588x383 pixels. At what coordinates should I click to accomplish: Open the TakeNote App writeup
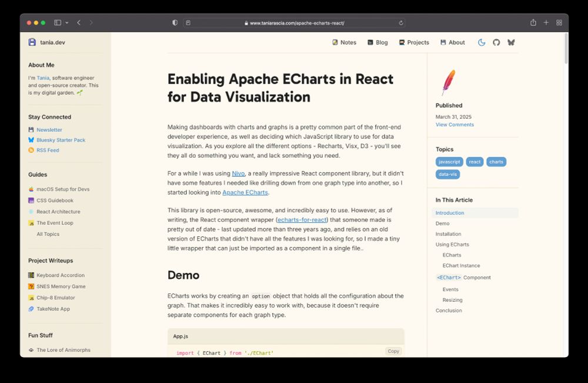tap(54, 309)
